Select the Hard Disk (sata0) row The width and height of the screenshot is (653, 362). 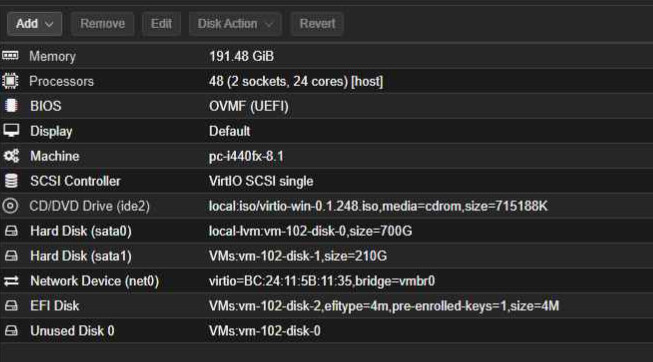pos(326,231)
